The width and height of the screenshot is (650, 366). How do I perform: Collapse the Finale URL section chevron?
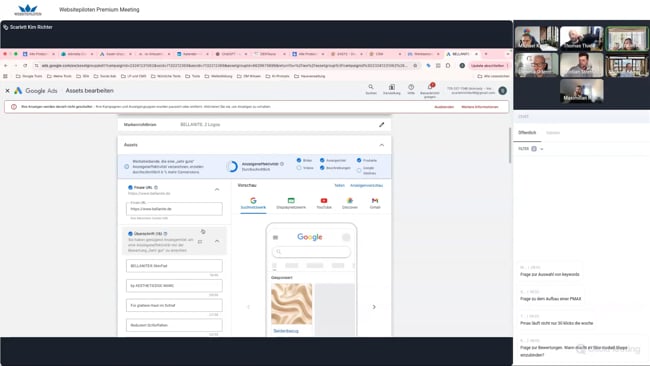[x=217, y=189]
